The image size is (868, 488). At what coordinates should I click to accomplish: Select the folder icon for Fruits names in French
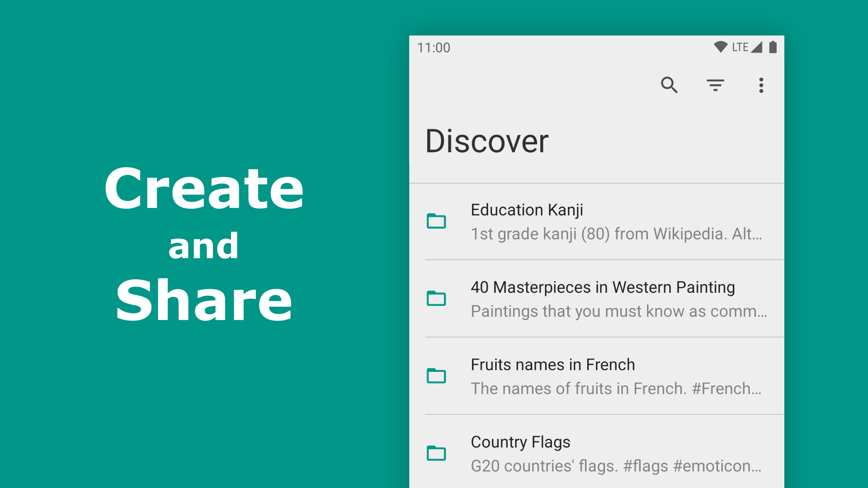pyautogui.click(x=436, y=376)
